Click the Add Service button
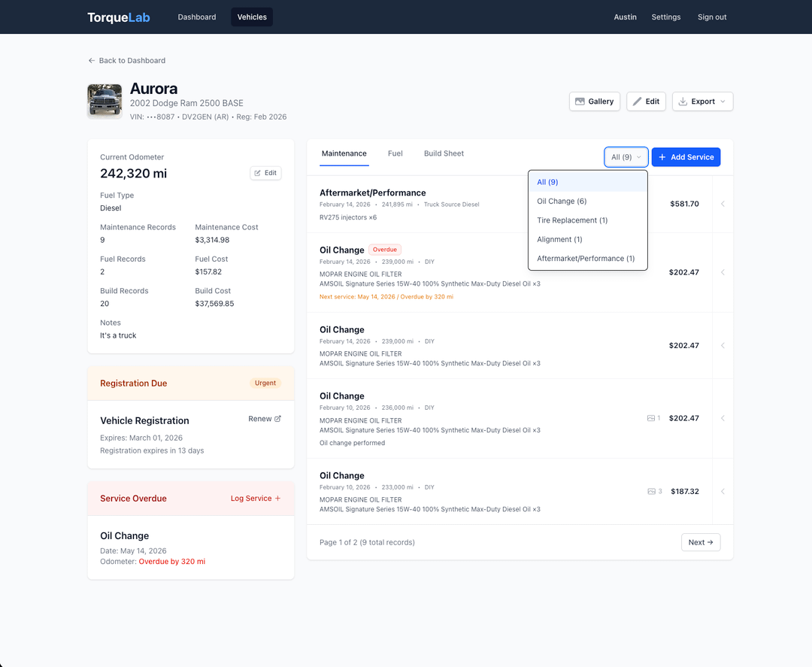This screenshot has width=812, height=667. point(686,157)
